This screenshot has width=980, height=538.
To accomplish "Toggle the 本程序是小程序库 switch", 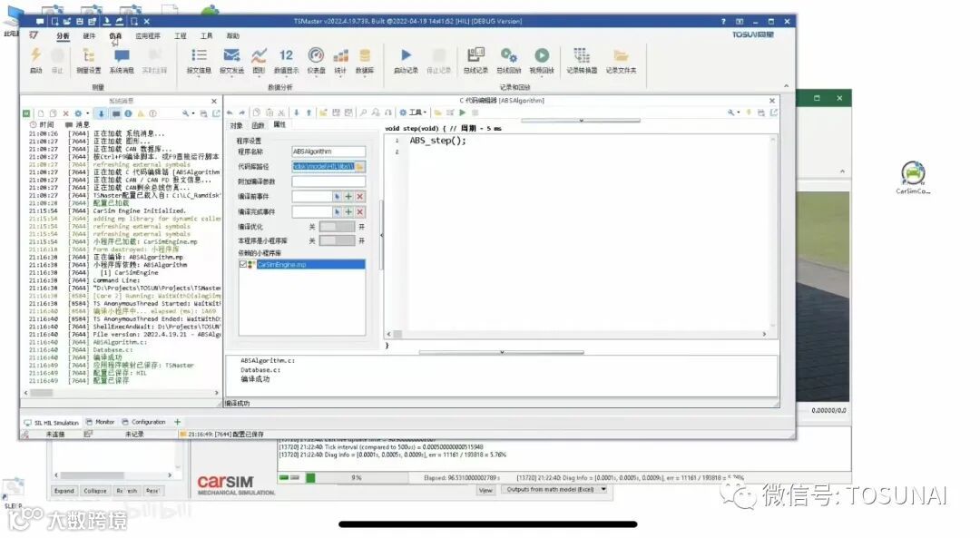I will (x=337, y=240).
